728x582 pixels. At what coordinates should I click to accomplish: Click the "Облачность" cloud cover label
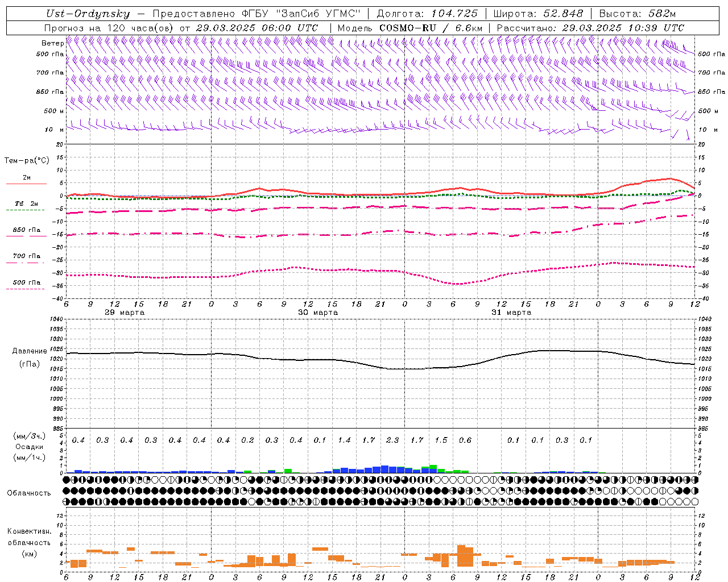click(x=29, y=493)
